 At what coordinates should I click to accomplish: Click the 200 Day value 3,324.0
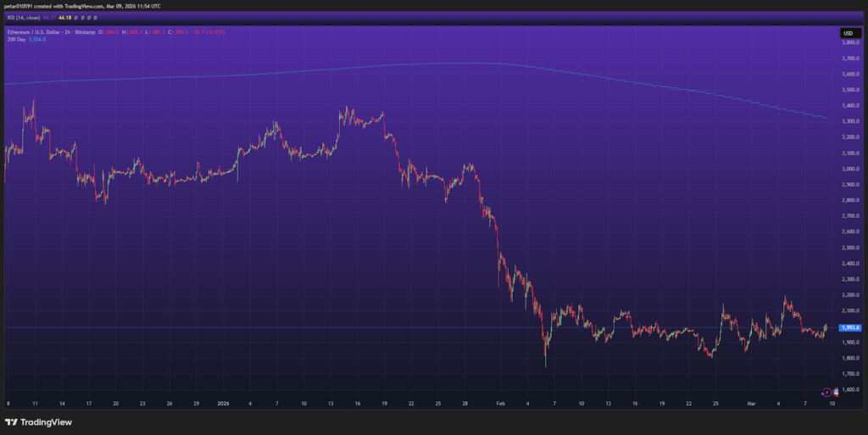coord(38,39)
